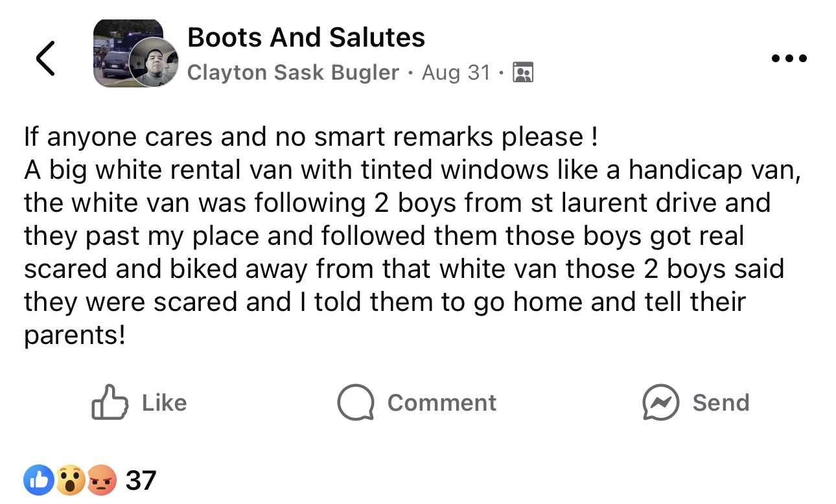Tap the group audience privacy icon
Viewport: 836px width, 504px height.
(522, 73)
